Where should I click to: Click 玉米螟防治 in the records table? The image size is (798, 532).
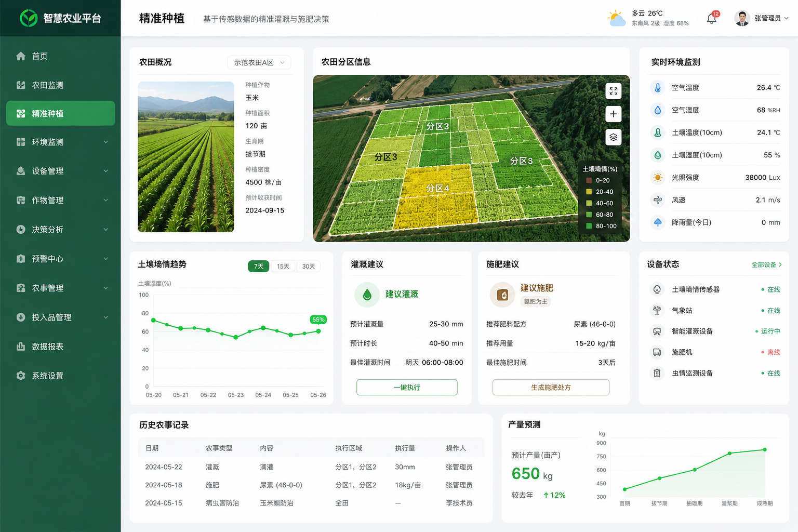(277, 503)
